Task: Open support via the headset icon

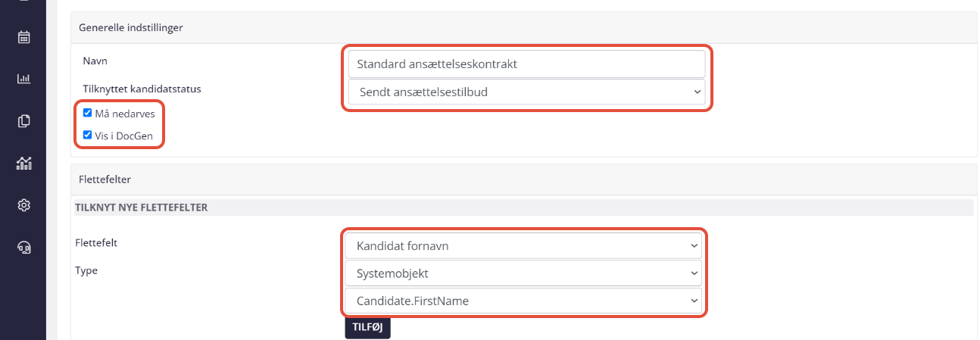Action: (24, 247)
